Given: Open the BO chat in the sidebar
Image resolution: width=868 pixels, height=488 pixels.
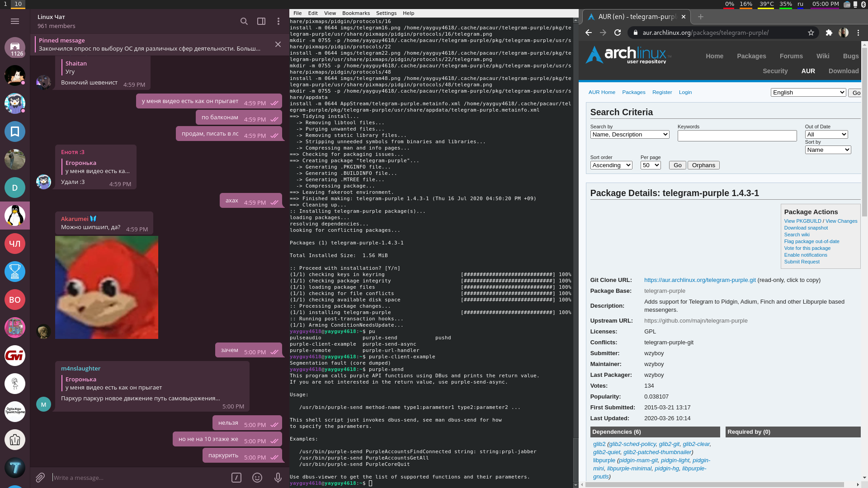Looking at the screenshot, I should (15, 300).
